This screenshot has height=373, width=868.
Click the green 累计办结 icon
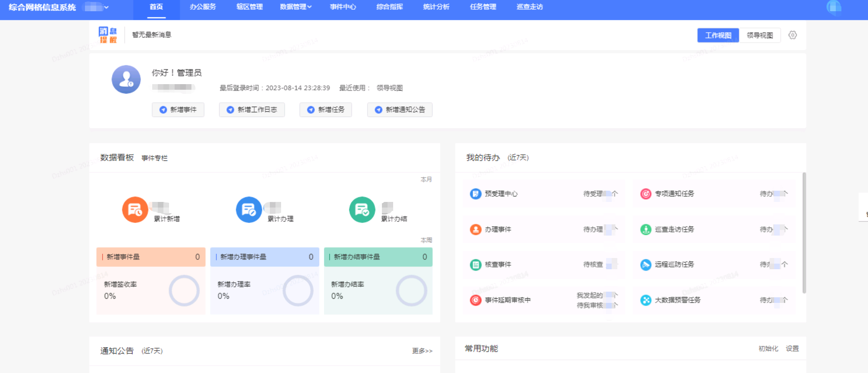point(362,210)
